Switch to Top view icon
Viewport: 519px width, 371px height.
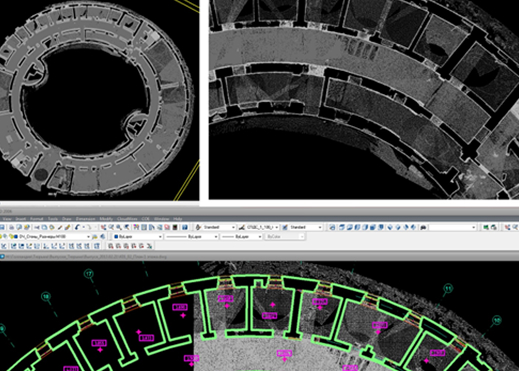342,227
